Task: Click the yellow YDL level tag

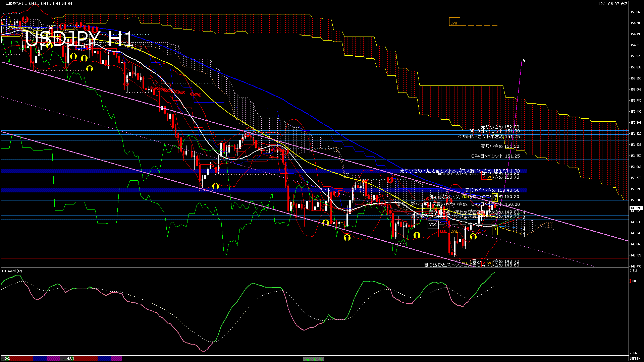Action: click(x=465, y=263)
